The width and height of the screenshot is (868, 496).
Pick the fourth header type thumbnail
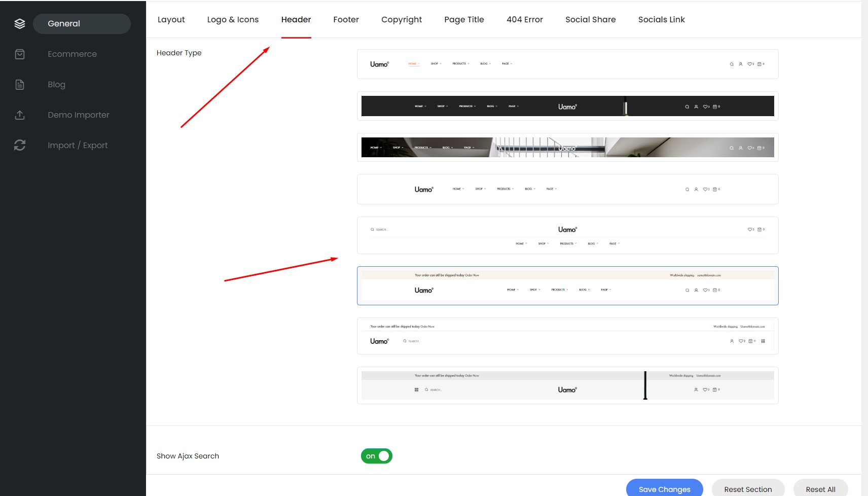(568, 189)
